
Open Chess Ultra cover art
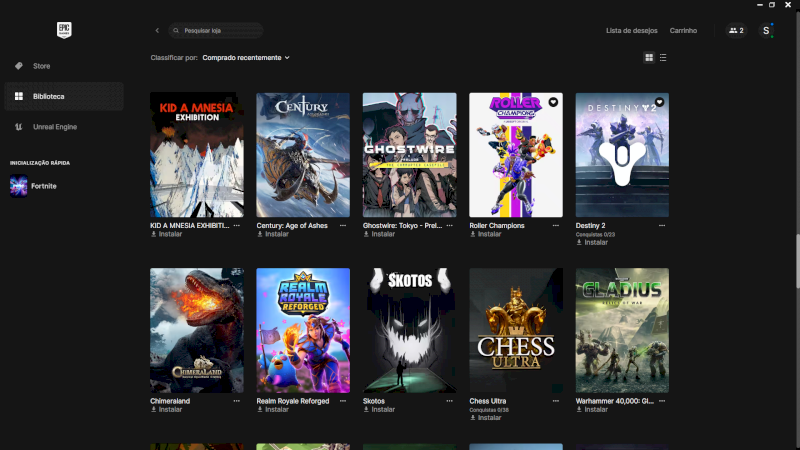click(516, 331)
